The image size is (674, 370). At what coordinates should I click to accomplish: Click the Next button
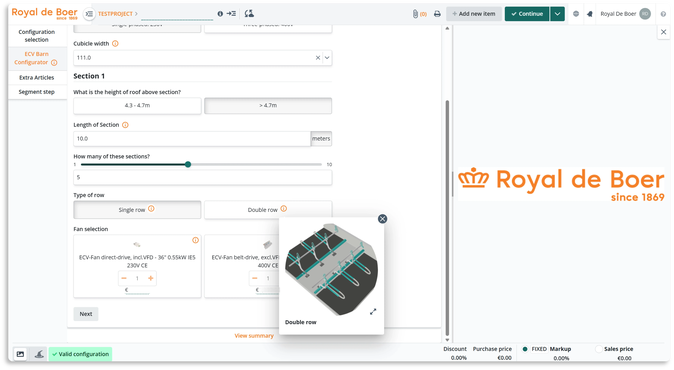[86, 314]
